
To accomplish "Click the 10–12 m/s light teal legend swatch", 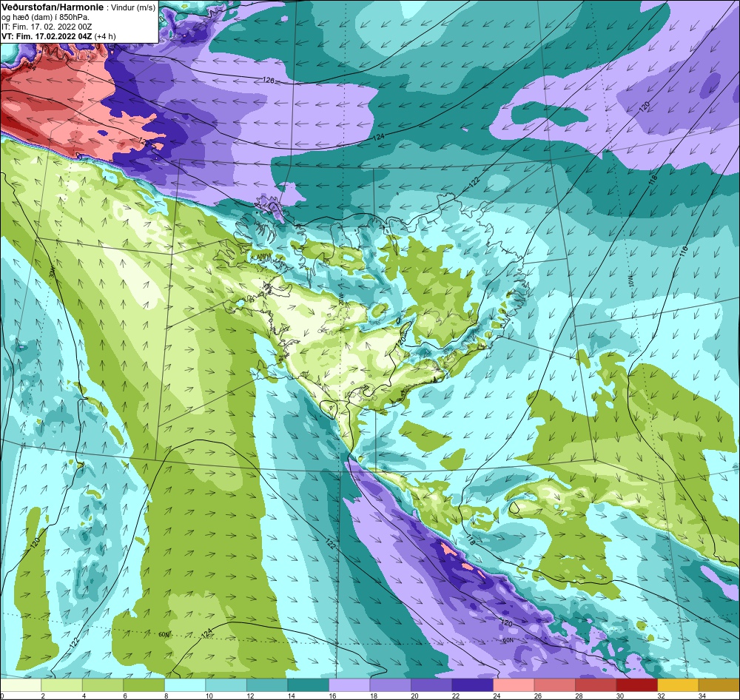I will 226,685.
